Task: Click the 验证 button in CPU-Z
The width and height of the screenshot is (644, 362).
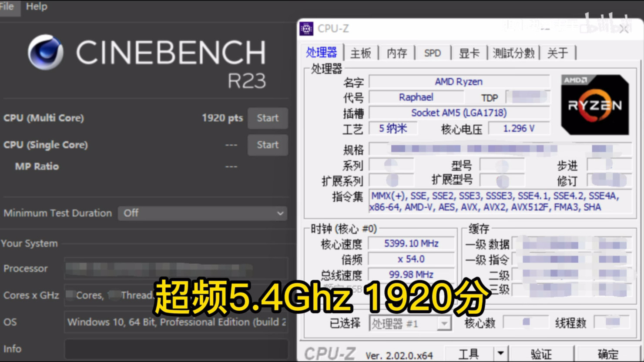Action: click(541, 355)
